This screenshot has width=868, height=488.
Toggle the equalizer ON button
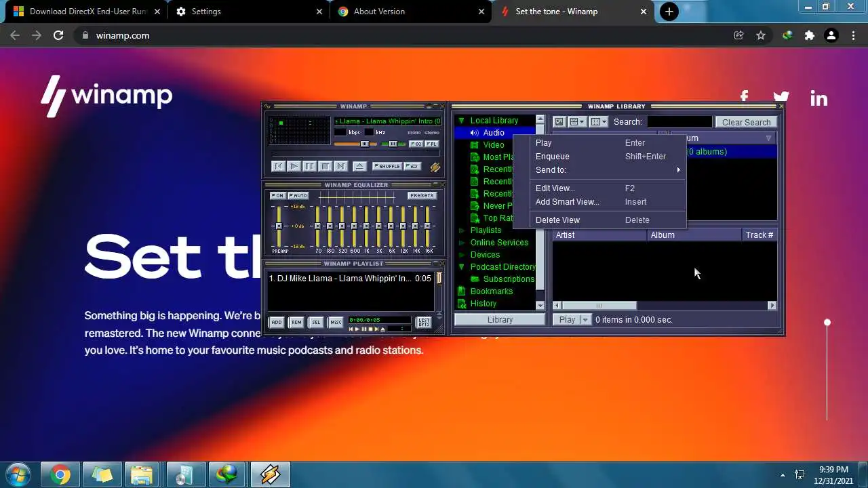click(x=278, y=196)
